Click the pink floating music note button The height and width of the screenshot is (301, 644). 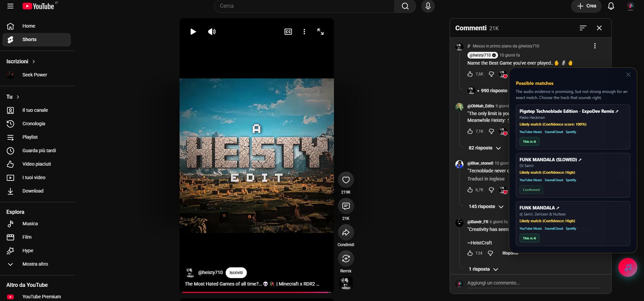click(627, 268)
